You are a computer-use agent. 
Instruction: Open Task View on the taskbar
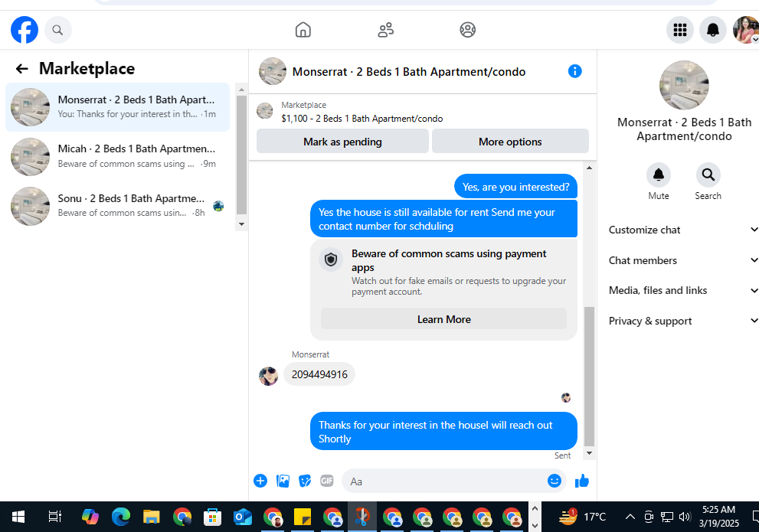[x=54, y=517]
